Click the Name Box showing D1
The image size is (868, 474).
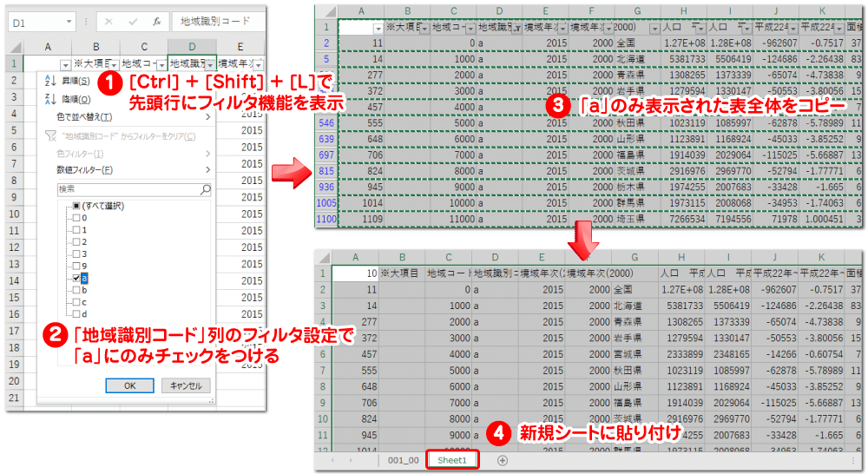(36, 23)
